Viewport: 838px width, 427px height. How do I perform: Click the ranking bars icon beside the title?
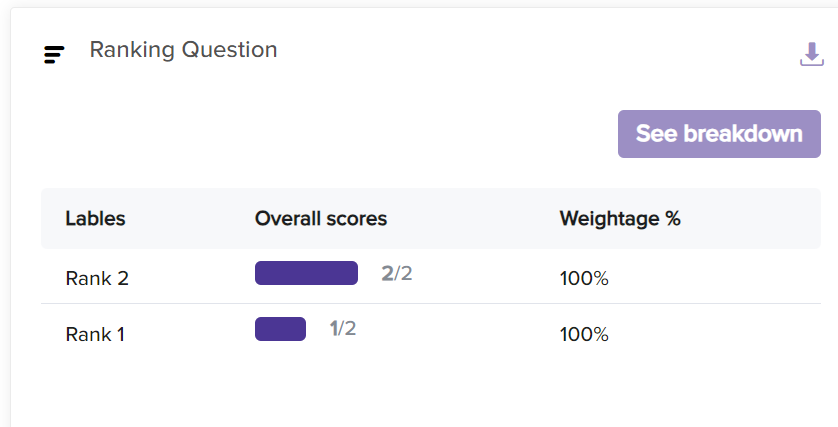pos(54,55)
